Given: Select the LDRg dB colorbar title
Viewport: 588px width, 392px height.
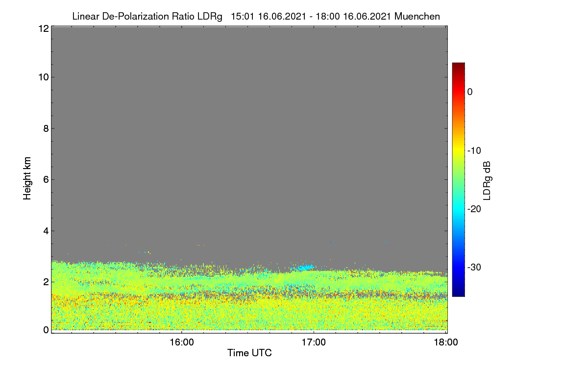Looking at the screenshot, I should click(x=487, y=180).
